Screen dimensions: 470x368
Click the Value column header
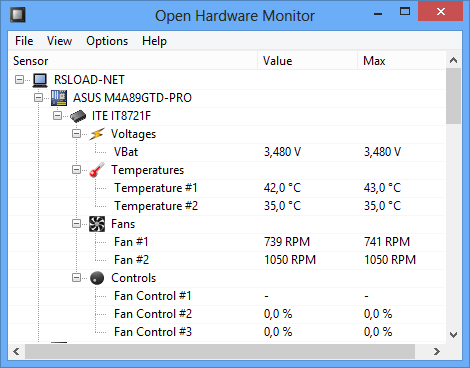click(x=307, y=61)
